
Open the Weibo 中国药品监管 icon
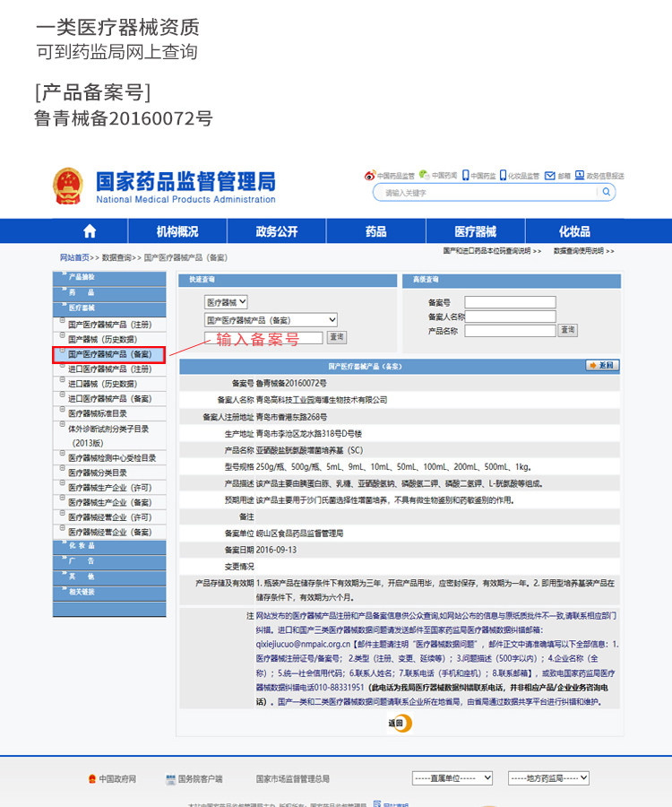point(370,176)
